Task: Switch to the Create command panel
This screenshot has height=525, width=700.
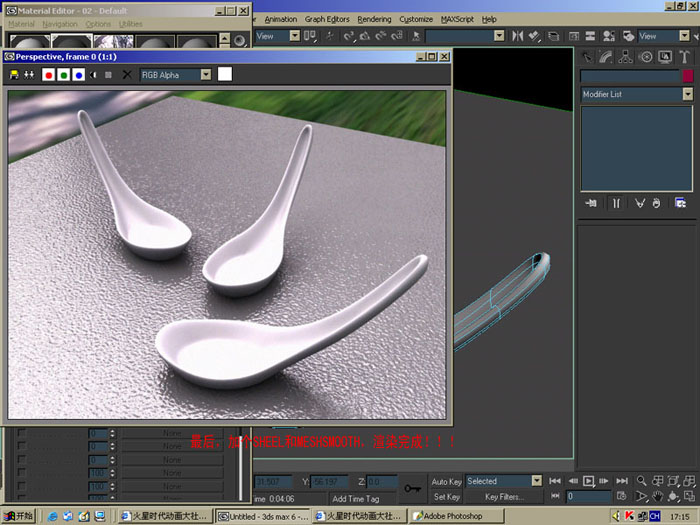Action: click(x=587, y=57)
